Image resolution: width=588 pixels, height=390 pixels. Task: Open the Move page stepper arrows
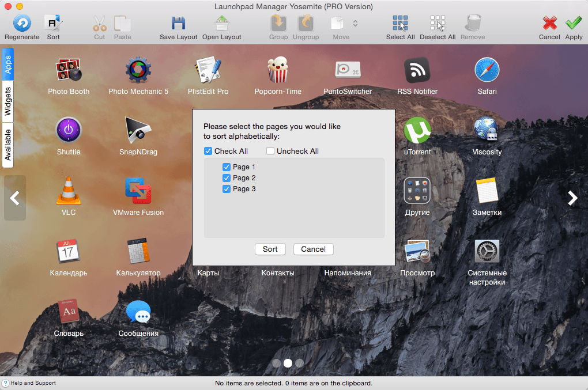[x=355, y=23]
